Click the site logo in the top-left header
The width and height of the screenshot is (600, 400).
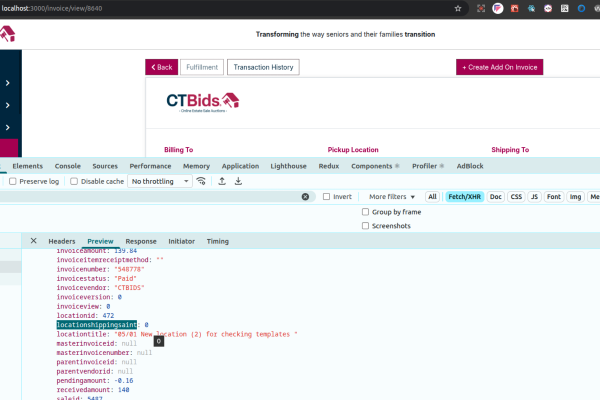point(7,34)
